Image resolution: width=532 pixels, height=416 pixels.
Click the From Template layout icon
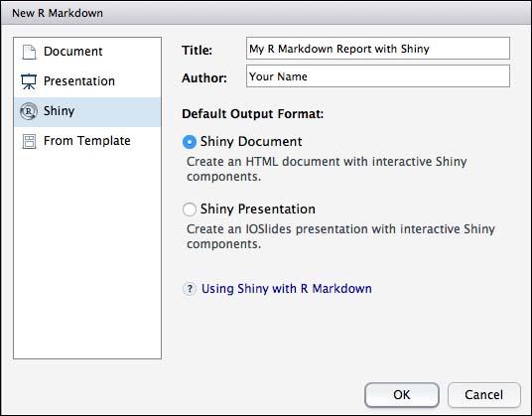point(29,141)
